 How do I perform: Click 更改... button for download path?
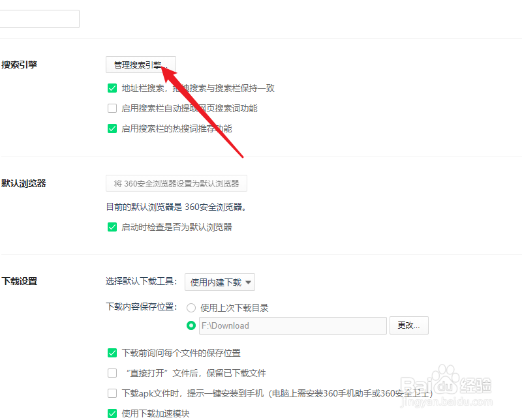pyautogui.click(x=409, y=325)
